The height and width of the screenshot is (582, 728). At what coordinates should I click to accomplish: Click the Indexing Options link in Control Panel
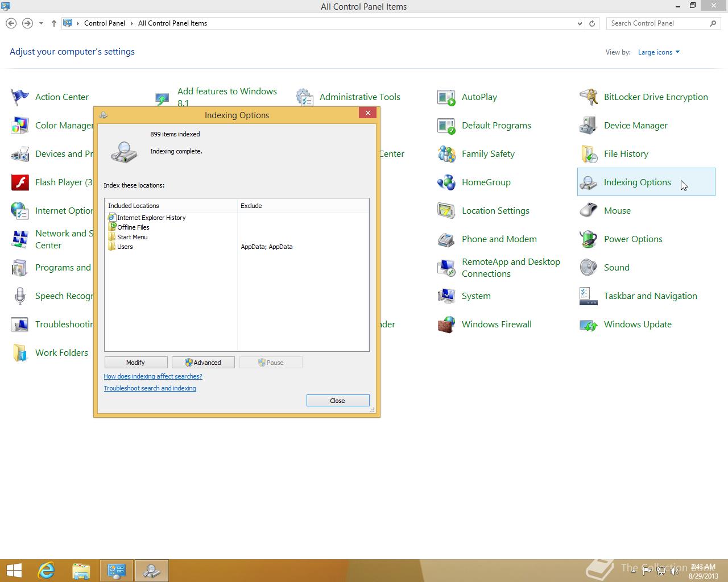coord(637,182)
